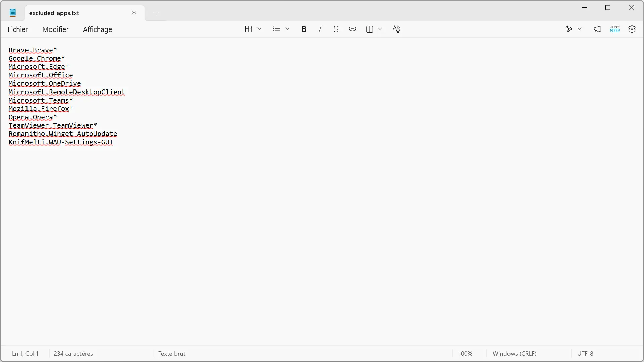The height and width of the screenshot is (362, 644).
Task: Insert a hyperlink
Action: click(352, 29)
